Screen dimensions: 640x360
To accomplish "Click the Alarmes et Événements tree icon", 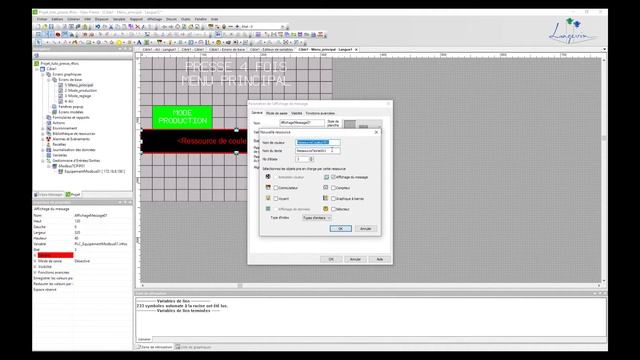I will (x=49, y=139).
